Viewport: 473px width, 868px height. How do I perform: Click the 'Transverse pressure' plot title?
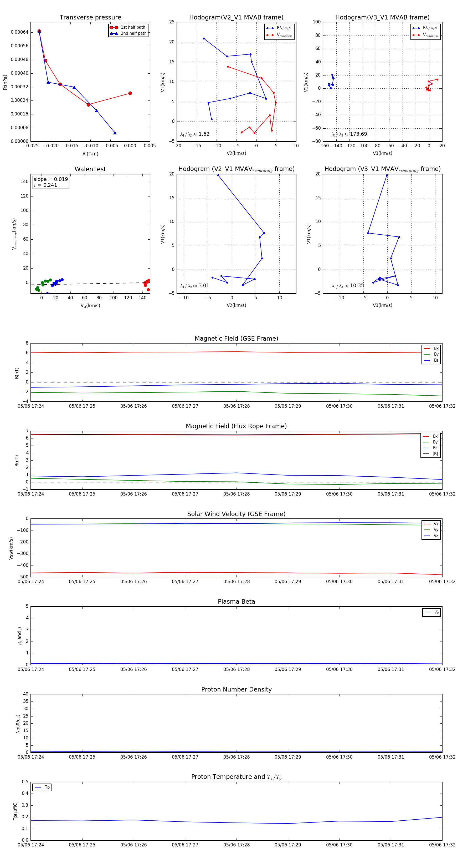(x=90, y=18)
